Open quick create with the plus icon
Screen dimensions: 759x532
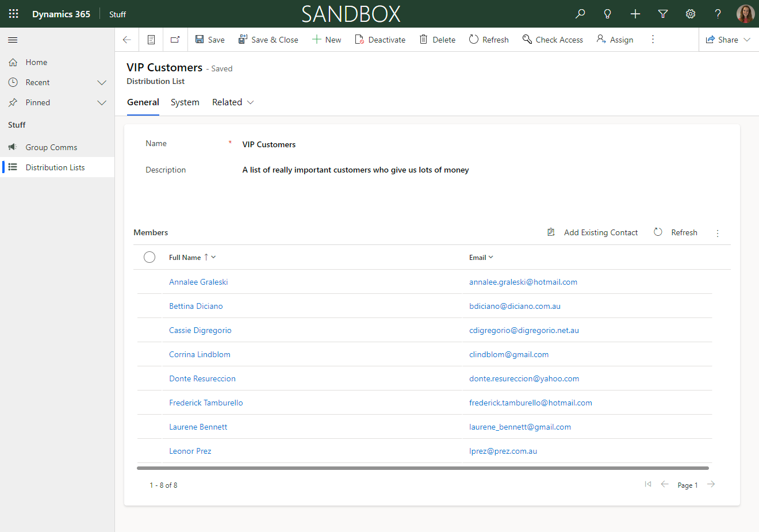pyautogui.click(x=635, y=13)
